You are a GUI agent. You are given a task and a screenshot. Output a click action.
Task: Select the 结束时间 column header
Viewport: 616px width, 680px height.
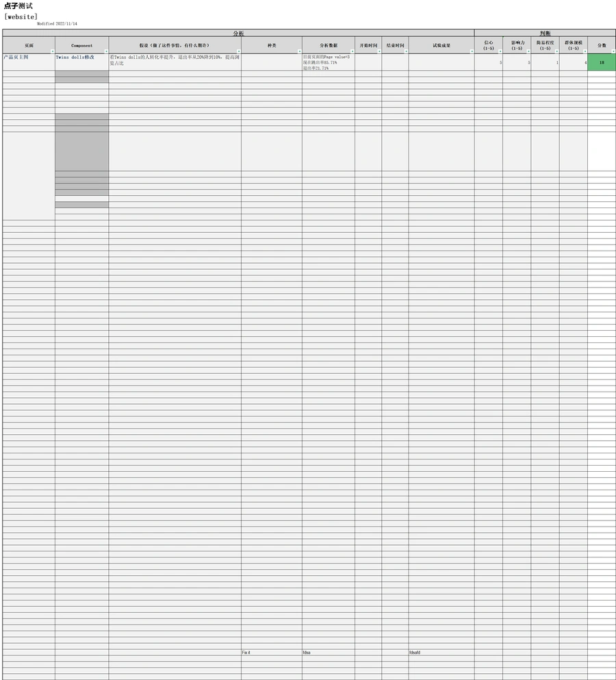396,45
